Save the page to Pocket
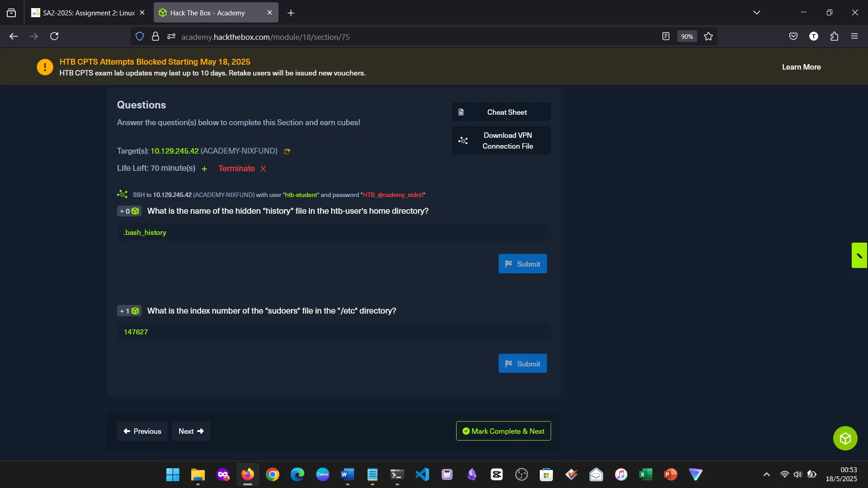Image resolution: width=868 pixels, height=488 pixels. coord(793,36)
